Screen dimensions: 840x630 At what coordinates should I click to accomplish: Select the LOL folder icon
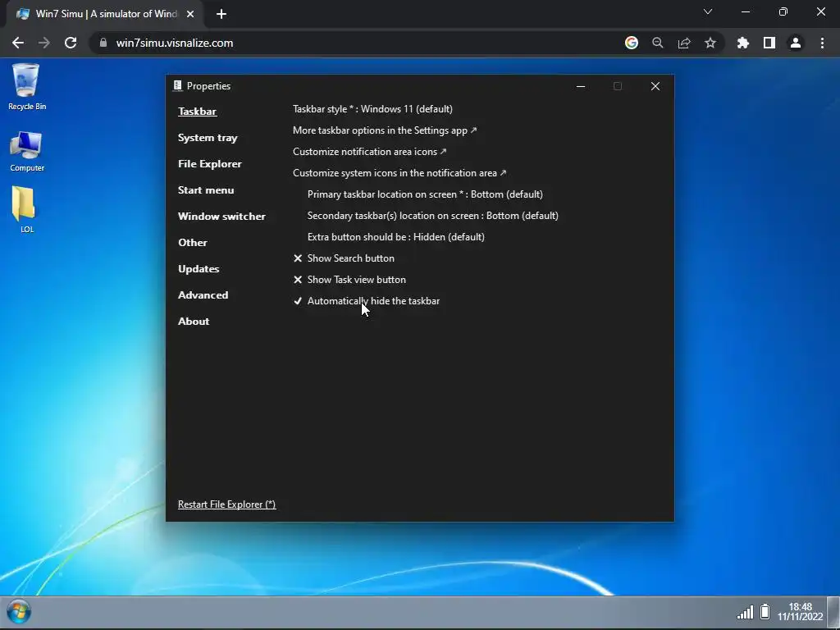pyautogui.click(x=26, y=210)
